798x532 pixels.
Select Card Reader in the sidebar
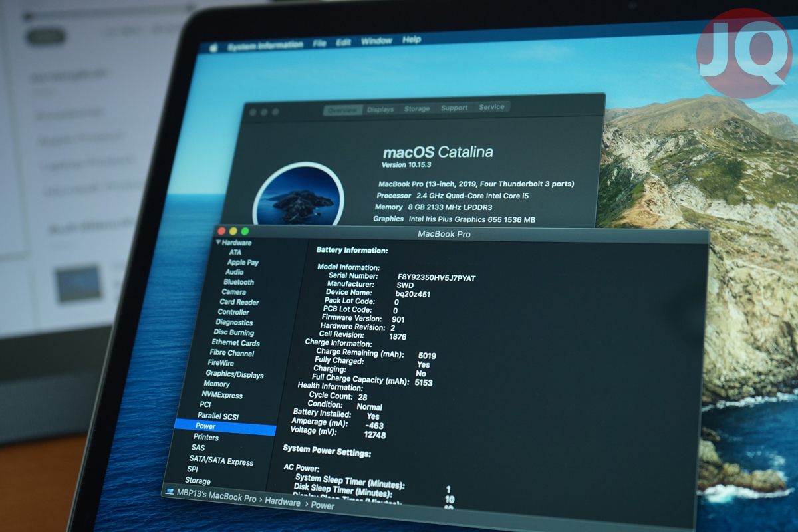point(239,302)
